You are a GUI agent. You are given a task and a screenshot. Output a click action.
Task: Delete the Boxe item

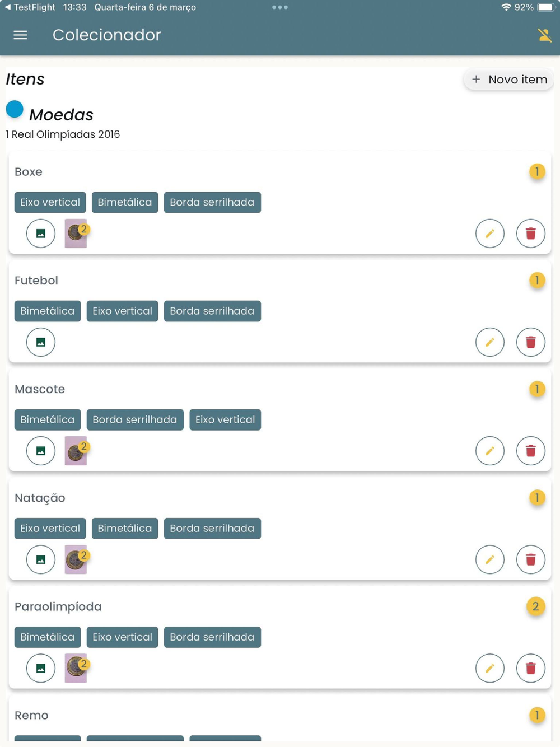531,234
